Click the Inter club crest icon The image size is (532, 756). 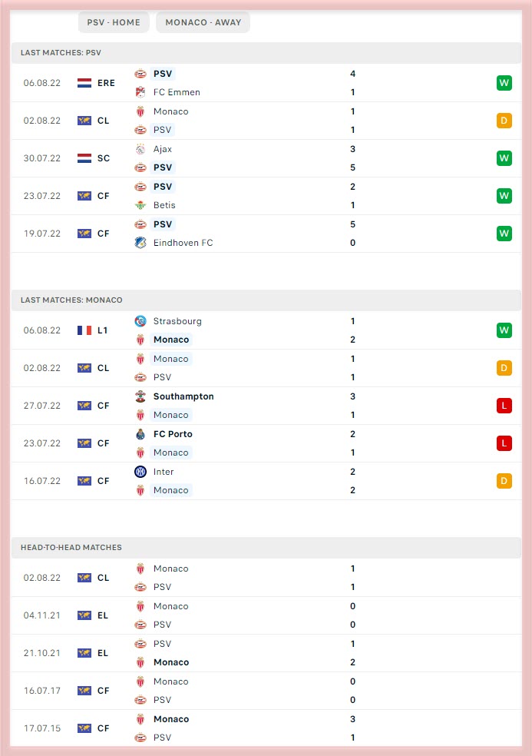140,472
